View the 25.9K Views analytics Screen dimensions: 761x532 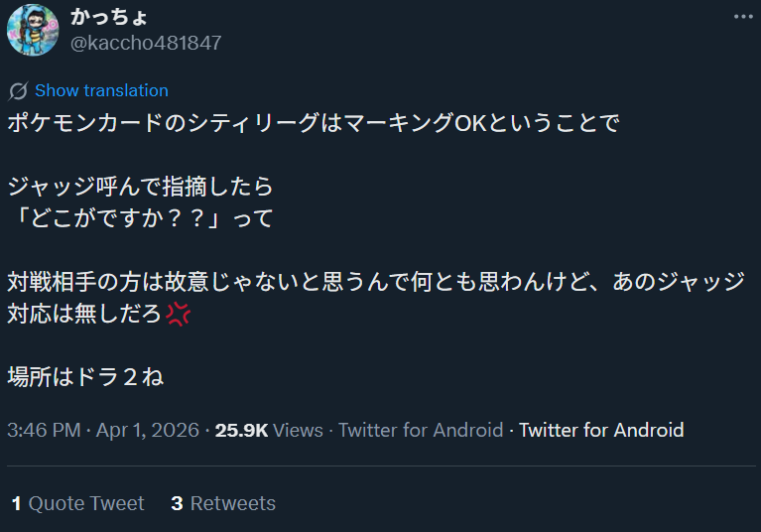click(269, 430)
